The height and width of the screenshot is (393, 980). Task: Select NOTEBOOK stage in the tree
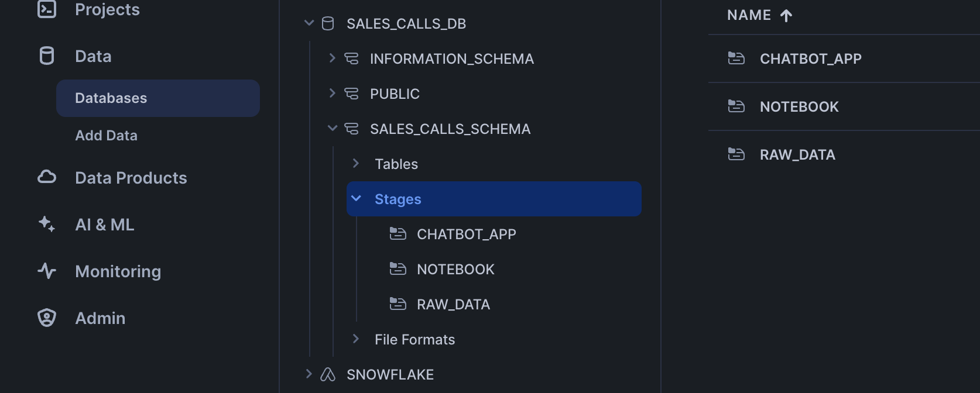pyautogui.click(x=455, y=270)
